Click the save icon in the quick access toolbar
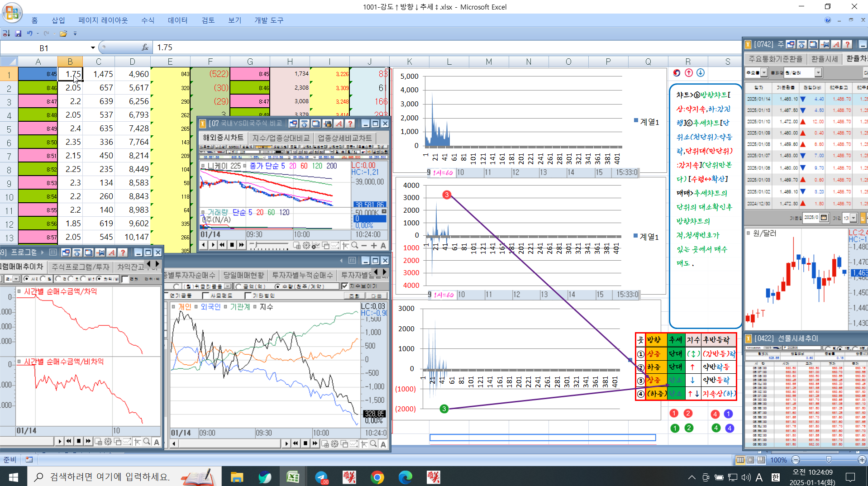 pyautogui.click(x=18, y=33)
